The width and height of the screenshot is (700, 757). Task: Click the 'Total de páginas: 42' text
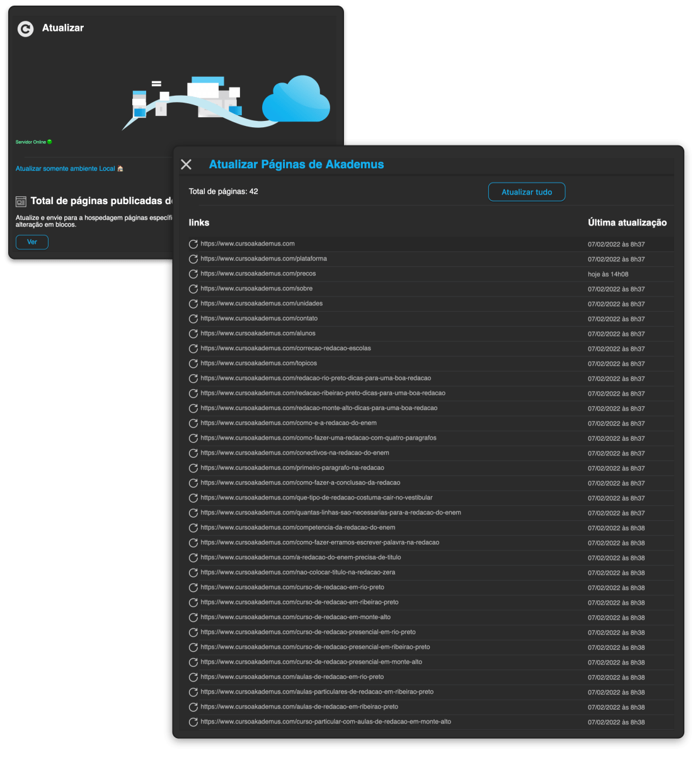click(x=223, y=191)
